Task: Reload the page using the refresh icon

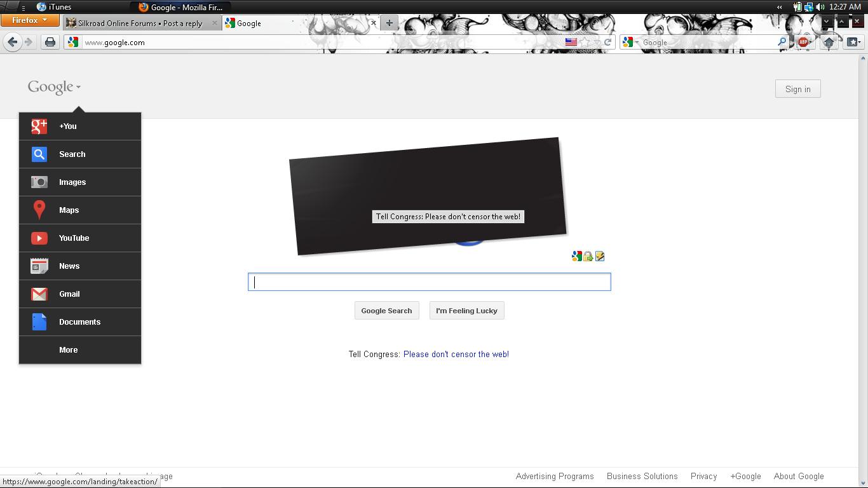Action: point(607,43)
